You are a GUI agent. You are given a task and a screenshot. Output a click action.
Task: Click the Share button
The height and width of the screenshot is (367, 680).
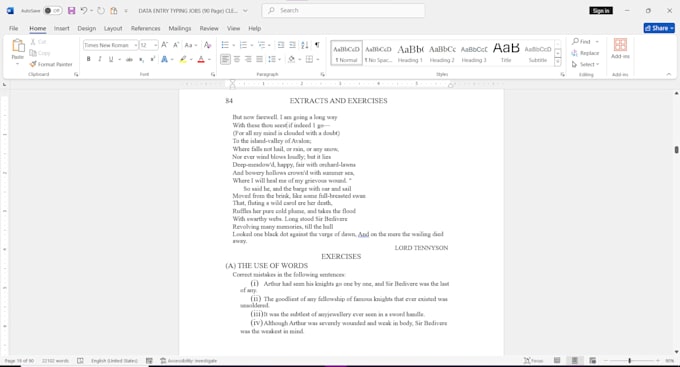pyautogui.click(x=659, y=28)
